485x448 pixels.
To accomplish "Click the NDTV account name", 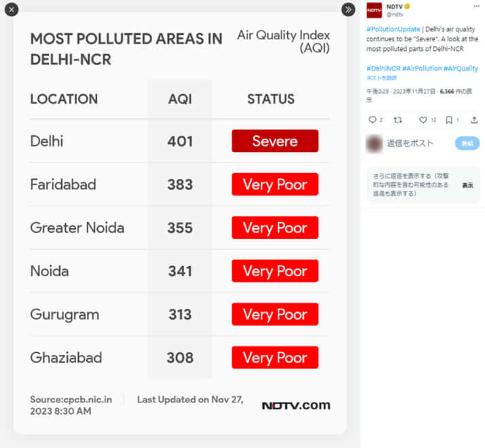I will coord(395,7).
